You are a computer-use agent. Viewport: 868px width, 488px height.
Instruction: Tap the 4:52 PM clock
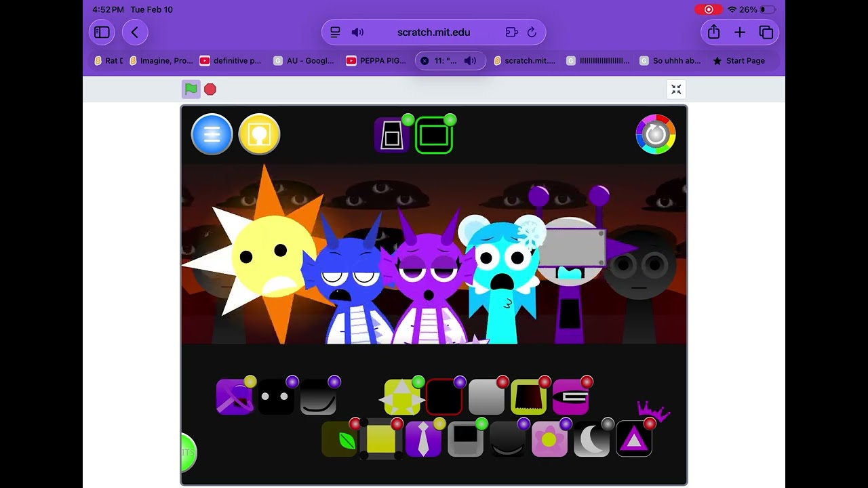point(108,9)
